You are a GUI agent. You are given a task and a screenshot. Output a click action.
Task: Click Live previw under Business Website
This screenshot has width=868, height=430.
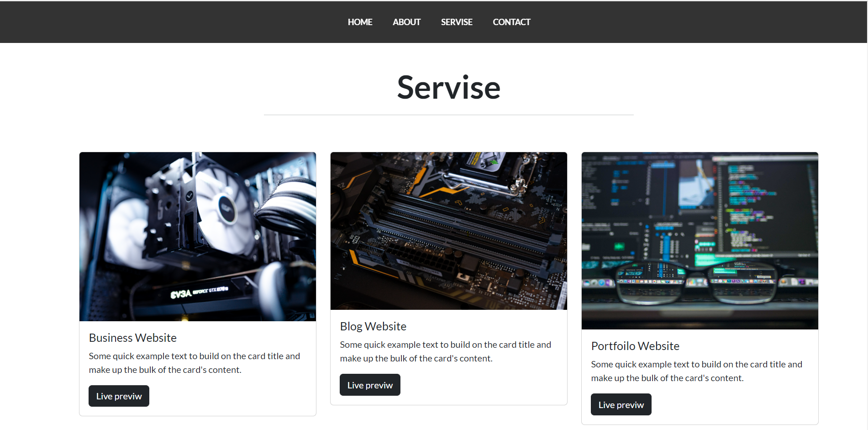[x=118, y=396]
